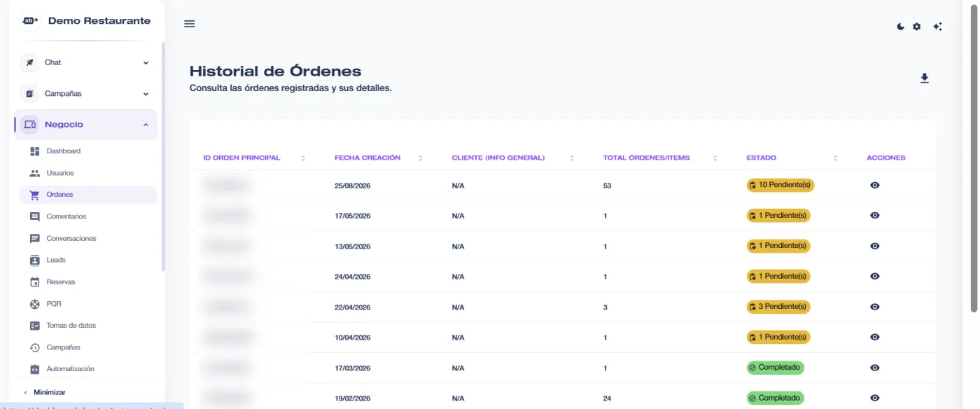Open Tomas de datos menu item
980x409 pixels.
click(x=88, y=326)
